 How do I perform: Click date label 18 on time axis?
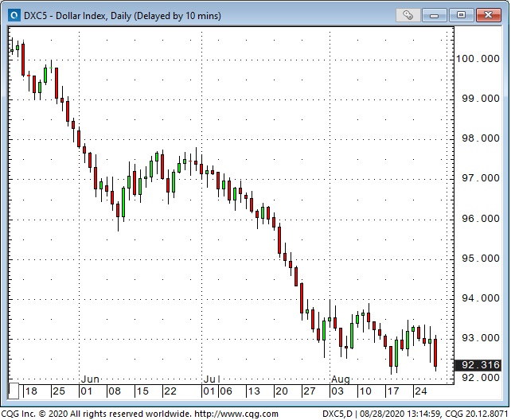[31, 391]
